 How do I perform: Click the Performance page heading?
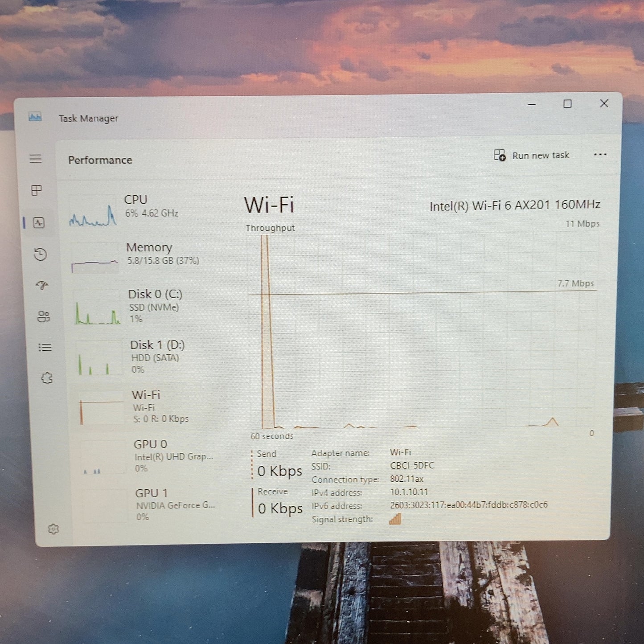pyautogui.click(x=100, y=160)
